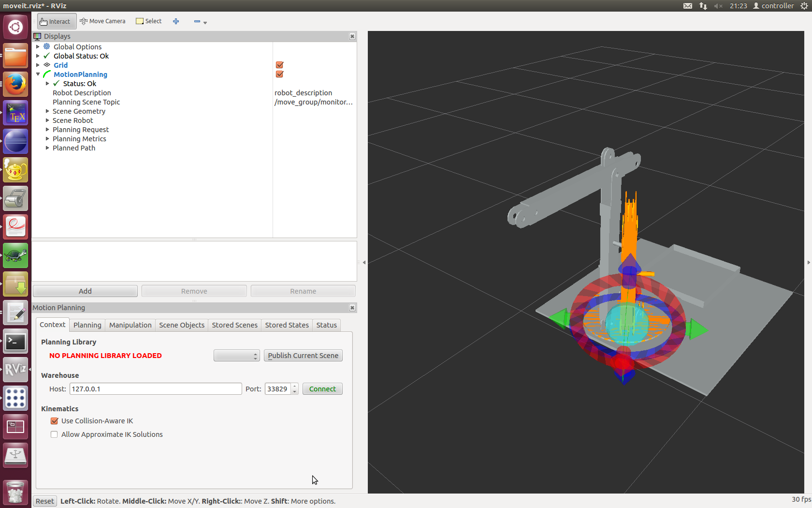
Task: Click the MotionPlanning green arc icon
Action: point(47,74)
